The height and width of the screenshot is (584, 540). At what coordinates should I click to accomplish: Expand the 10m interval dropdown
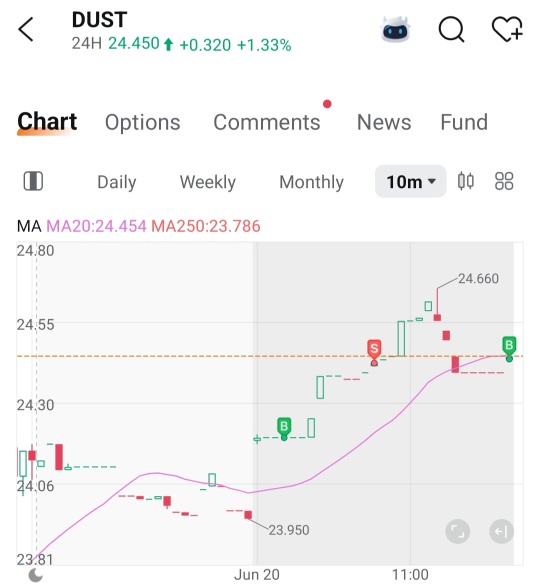pyautogui.click(x=410, y=181)
